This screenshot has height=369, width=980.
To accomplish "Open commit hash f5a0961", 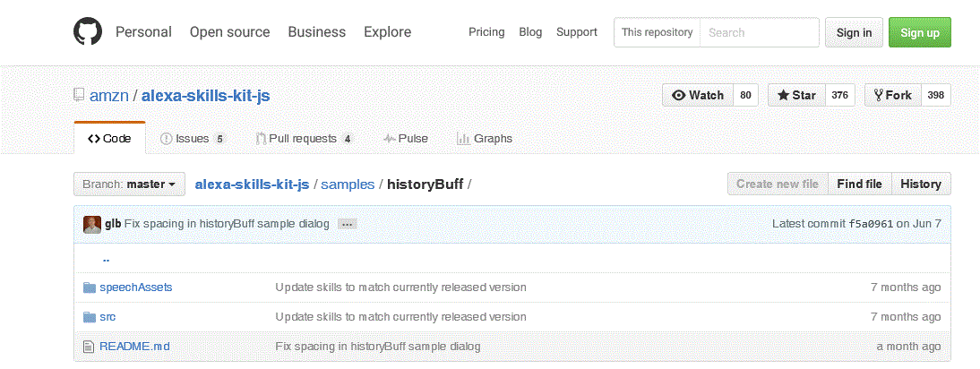I will click(x=871, y=224).
